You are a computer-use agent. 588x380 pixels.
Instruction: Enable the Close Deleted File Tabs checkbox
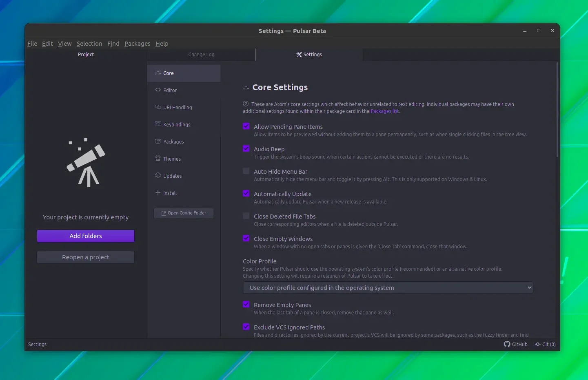[246, 216]
